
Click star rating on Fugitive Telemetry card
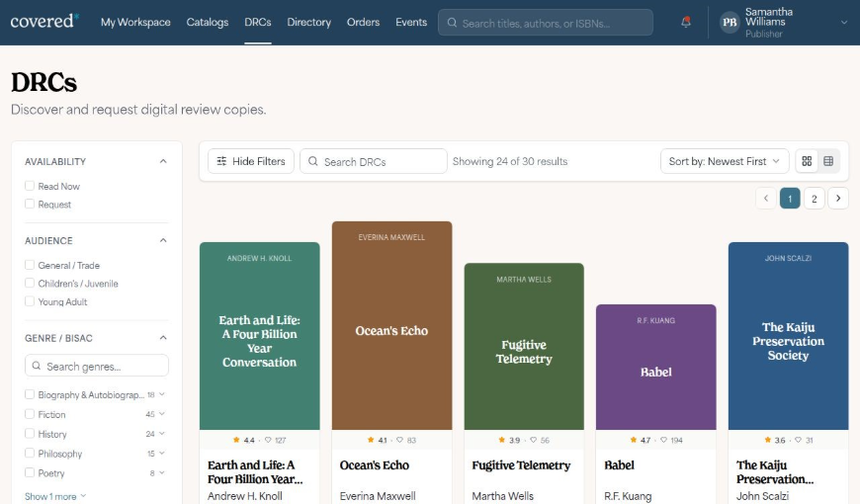(x=509, y=440)
